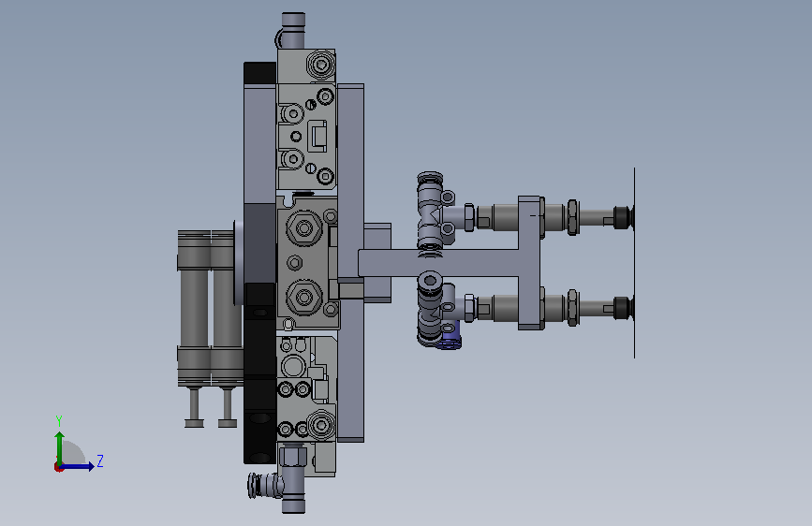This screenshot has width=812, height=526.
Task: Click the blue Z axis of the triad
Action: [78, 466]
